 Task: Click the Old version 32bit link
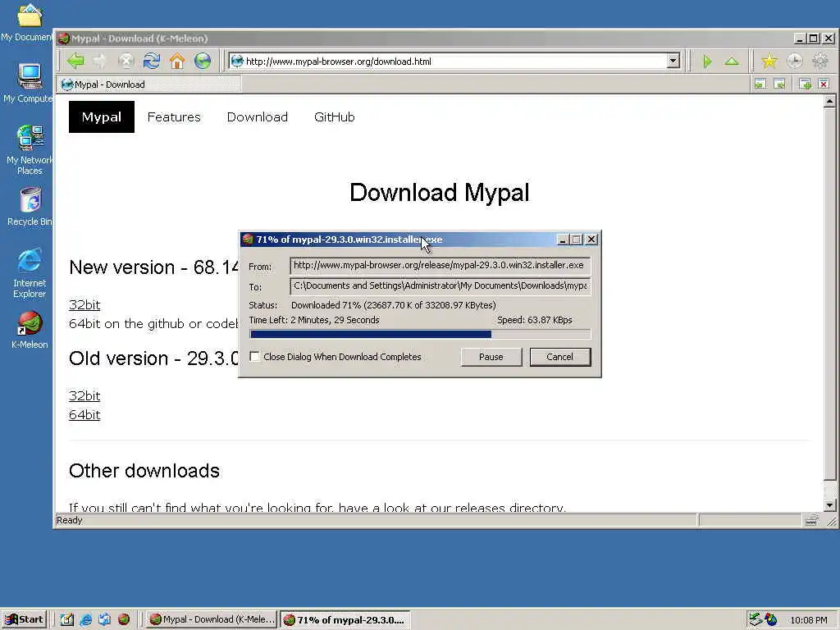coord(84,396)
